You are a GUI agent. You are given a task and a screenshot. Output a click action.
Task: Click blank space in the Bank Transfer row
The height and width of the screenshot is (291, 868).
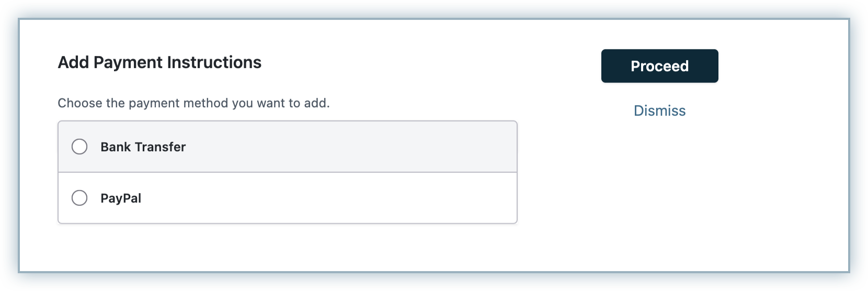click(x=366, y=147)
